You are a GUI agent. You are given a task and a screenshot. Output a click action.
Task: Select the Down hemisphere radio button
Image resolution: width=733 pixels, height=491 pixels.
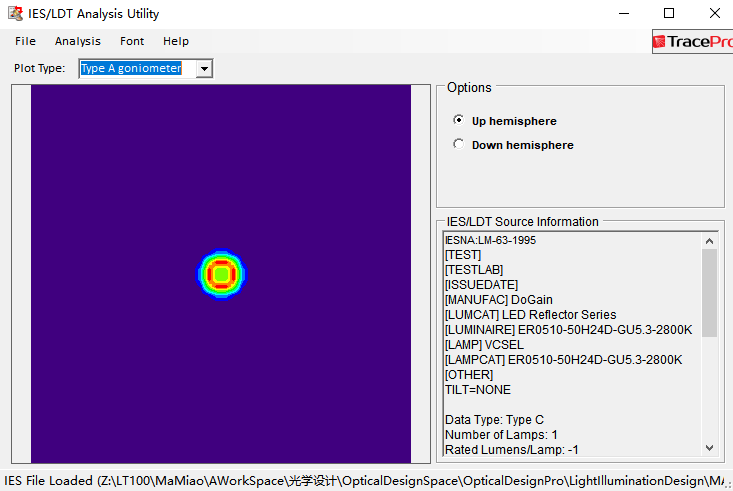pos(459,144)
